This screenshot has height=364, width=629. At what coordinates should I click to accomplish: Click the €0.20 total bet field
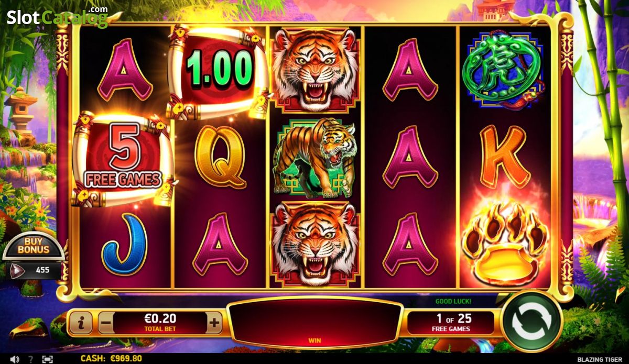pos(160,323)
